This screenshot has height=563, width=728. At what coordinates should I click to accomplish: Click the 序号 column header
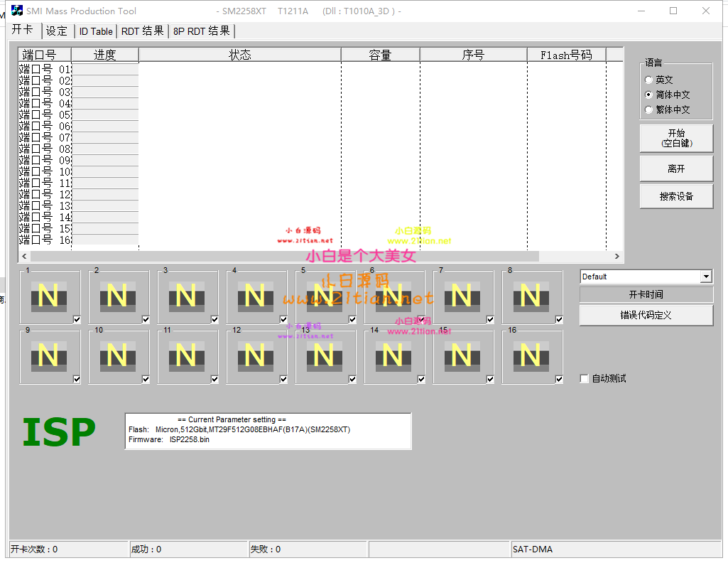(x=474, y=55)
